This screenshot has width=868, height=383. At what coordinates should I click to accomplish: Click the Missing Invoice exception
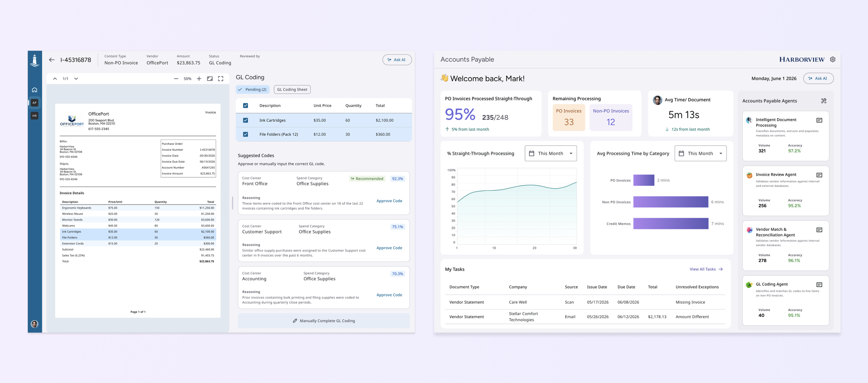click(x=690, y=302)
